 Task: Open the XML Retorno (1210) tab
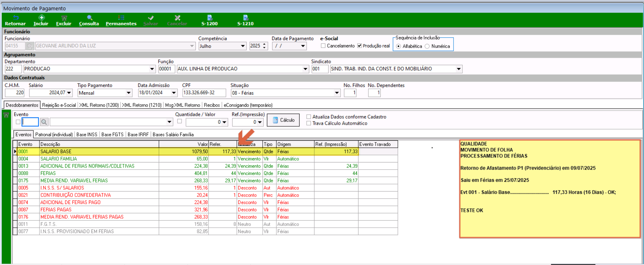tap(142, 105)
